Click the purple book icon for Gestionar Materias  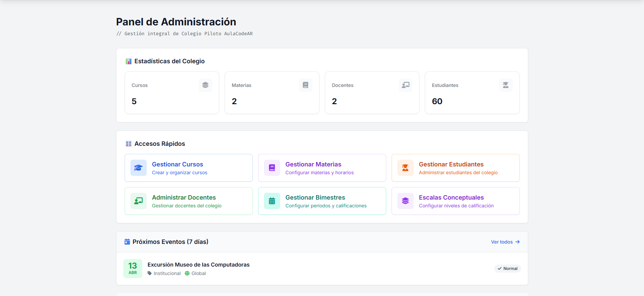click(x=272, y=168)
